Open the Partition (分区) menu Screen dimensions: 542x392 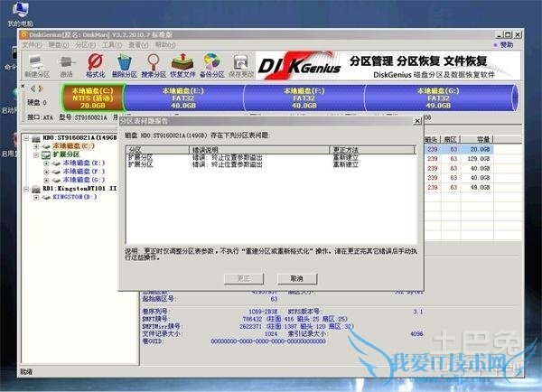pyautogui.click(x=85, y=45)
